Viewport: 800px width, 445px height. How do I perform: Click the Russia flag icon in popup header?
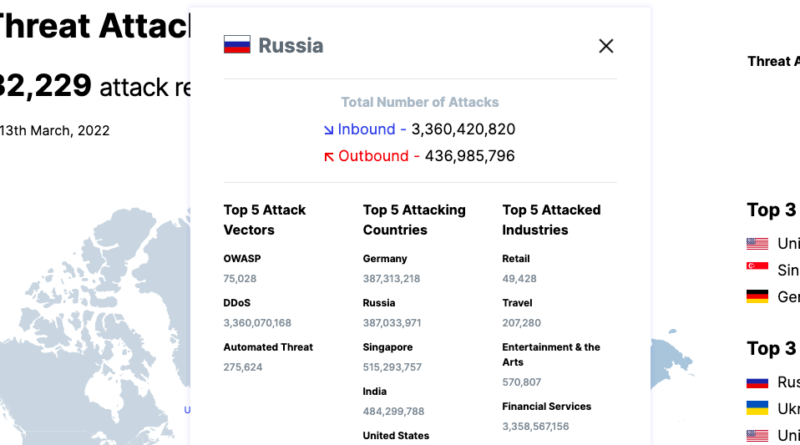237,44
